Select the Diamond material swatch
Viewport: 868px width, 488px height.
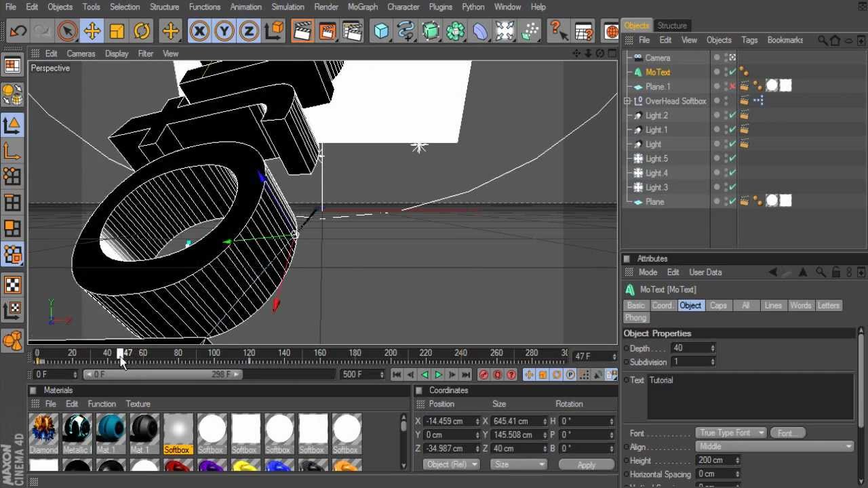(x=43, y=434)
